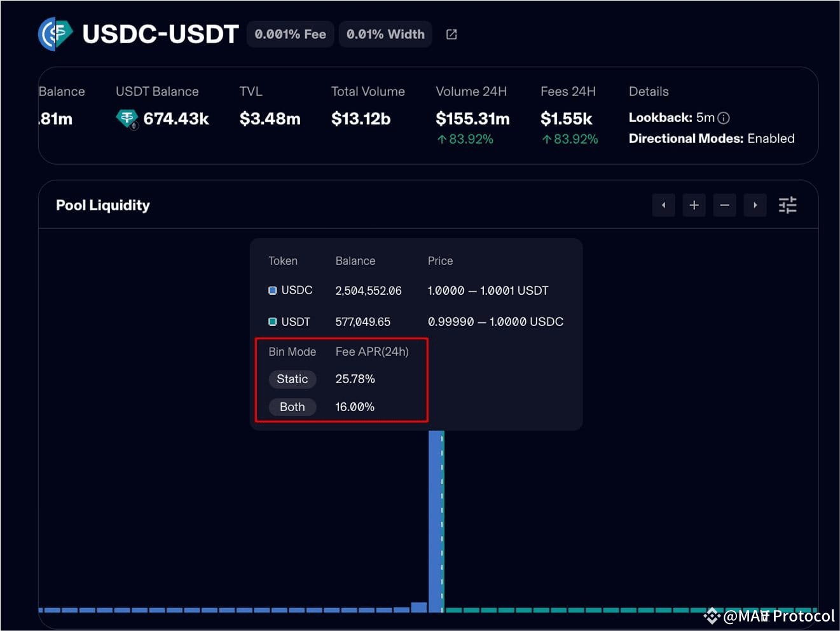Screen dimensions: 840x631
Task: Click the USDC-USDT pair logo
Action: coord(56,34)
